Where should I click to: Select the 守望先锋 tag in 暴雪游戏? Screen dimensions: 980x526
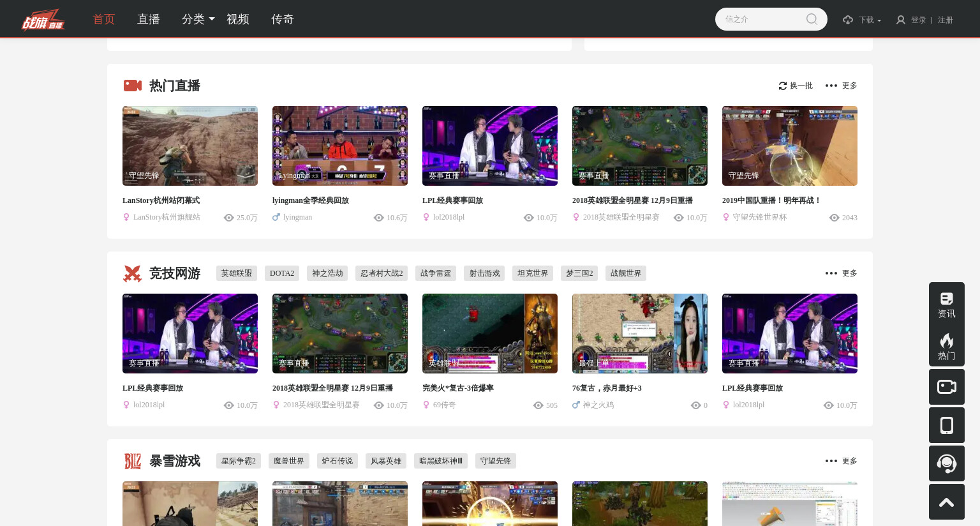click(x=496, y=461)
